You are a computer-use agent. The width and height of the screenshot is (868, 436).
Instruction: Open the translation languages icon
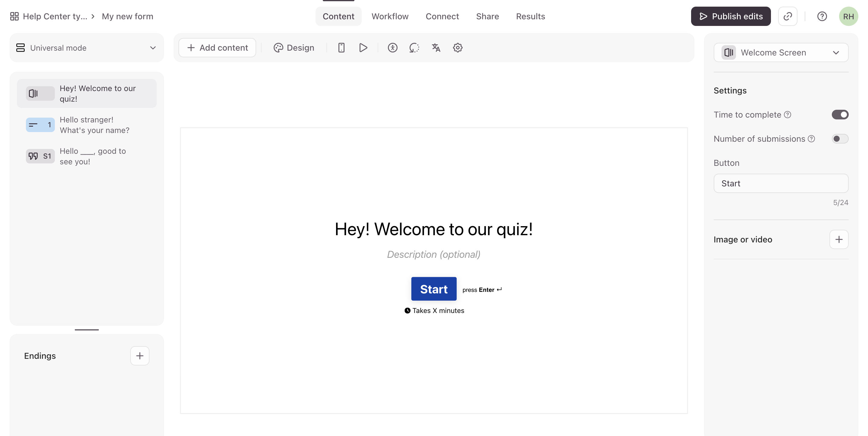436,48
